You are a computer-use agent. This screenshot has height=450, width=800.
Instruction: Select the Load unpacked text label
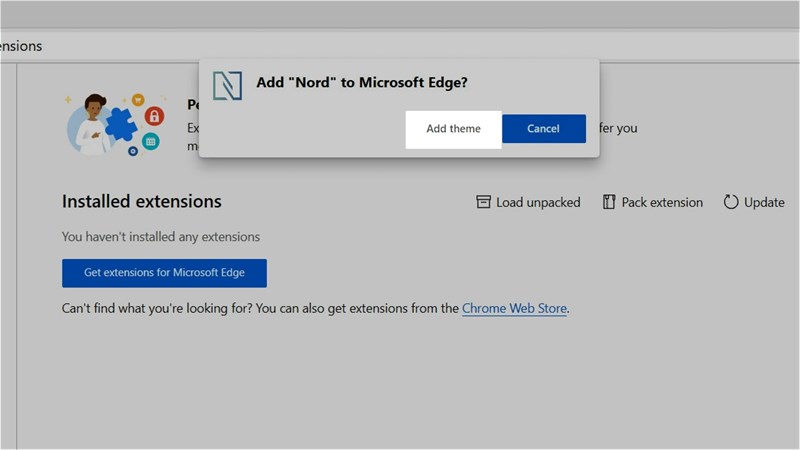(x=538, y=202)
